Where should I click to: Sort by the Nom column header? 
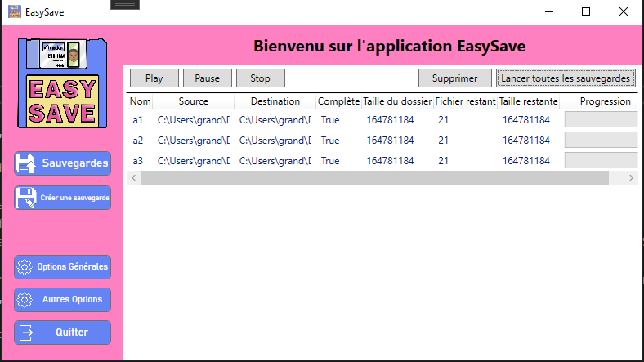pyautogui.click(x=141, y=101)
